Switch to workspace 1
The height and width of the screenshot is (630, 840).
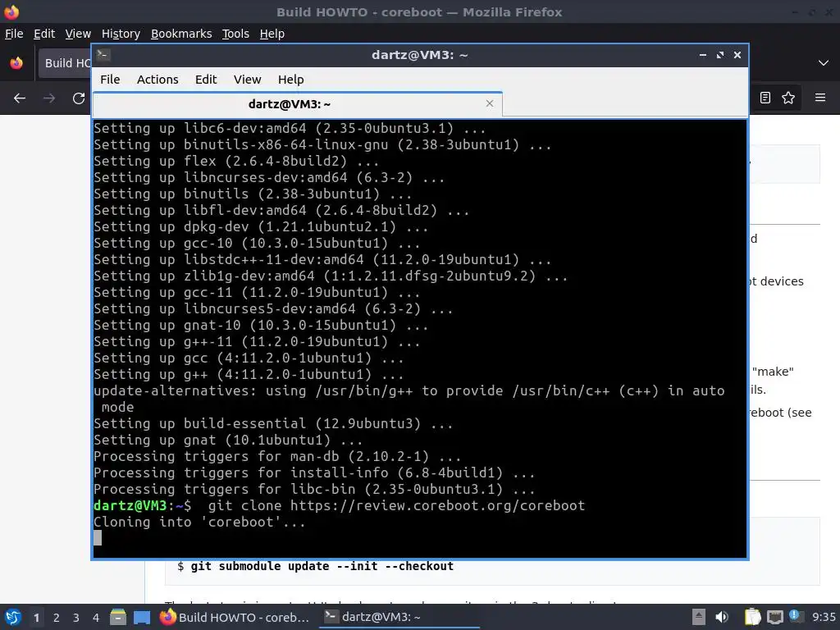(x=36, y=618)
